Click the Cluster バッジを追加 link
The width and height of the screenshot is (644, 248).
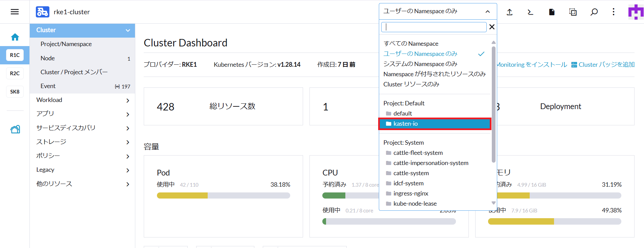tap(603, 64)
